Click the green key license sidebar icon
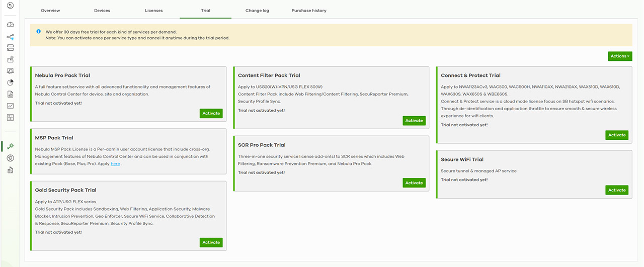The image size is (644, 267). (10, 146)
